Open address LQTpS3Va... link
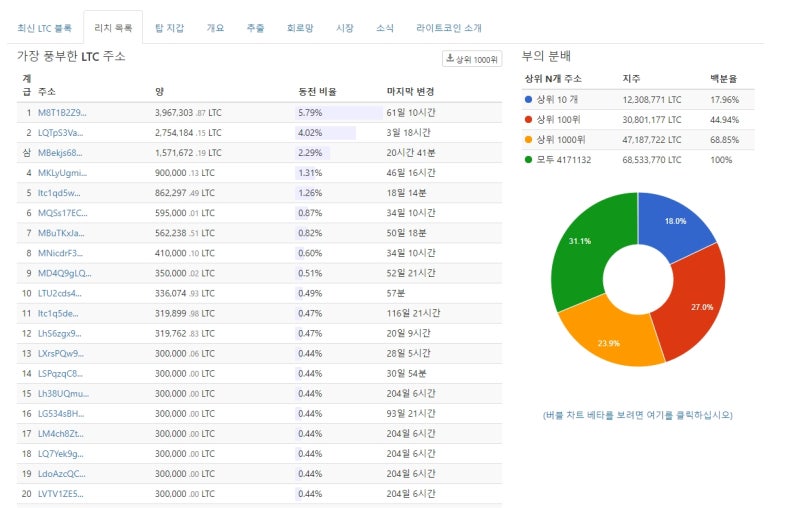 click(61, 133)
